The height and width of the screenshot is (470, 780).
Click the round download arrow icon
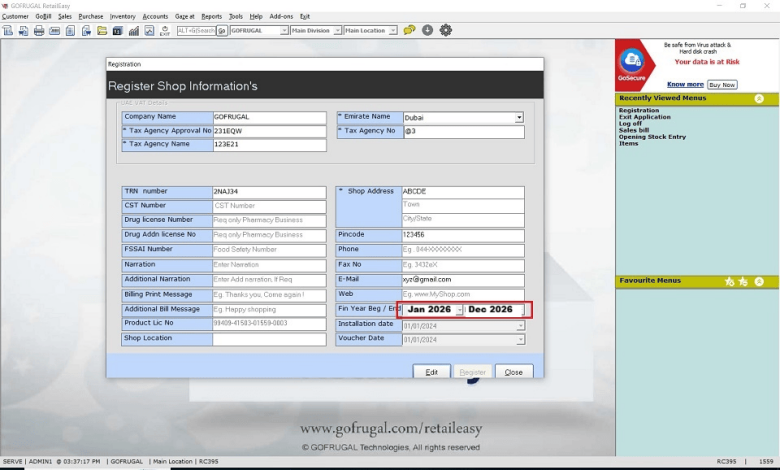coord(427,30)
